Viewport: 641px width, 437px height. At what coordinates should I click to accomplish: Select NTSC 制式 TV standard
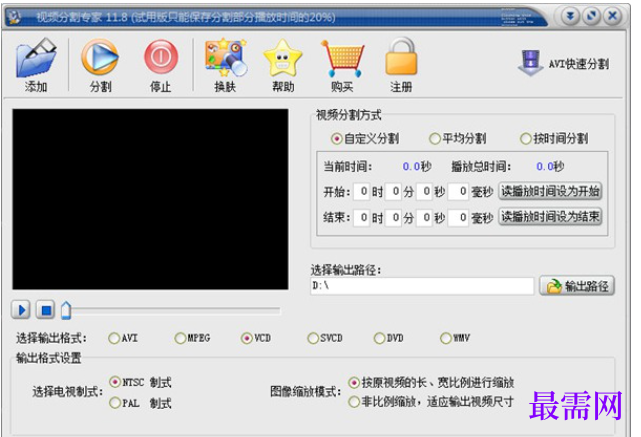[x=140, y=382]
